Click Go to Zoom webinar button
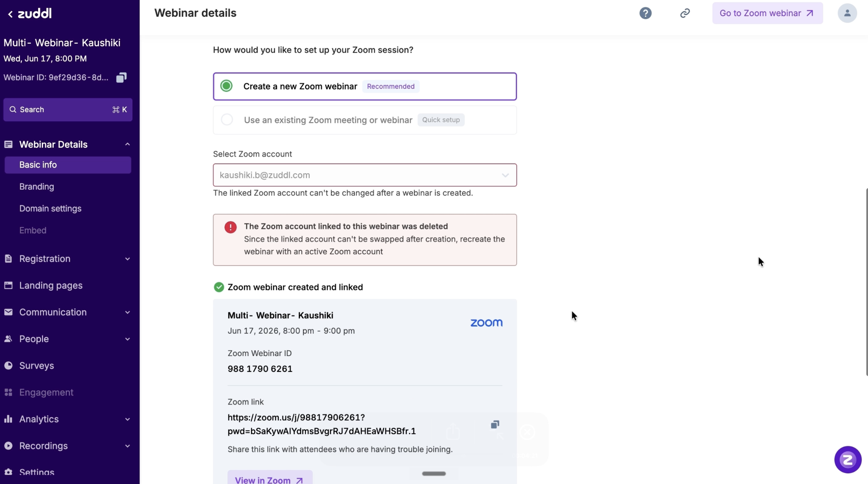 (x=767, y=13)
